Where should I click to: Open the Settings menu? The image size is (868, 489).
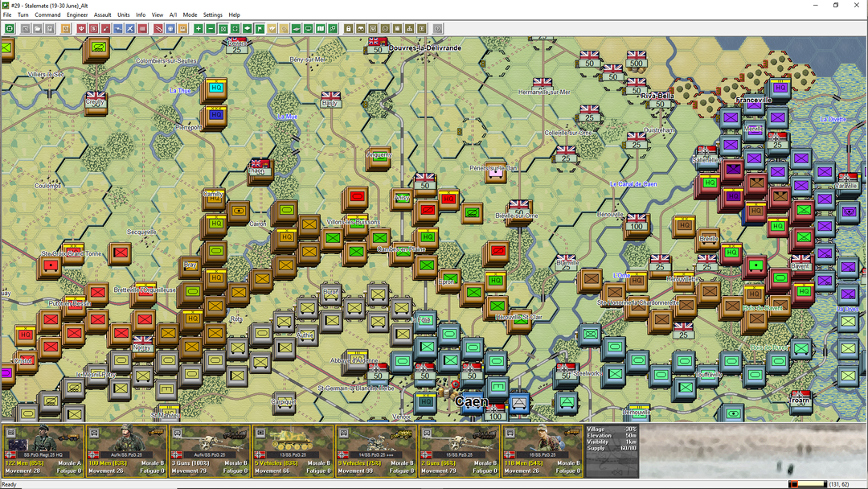pyautogui.click(x=212, y=15)
